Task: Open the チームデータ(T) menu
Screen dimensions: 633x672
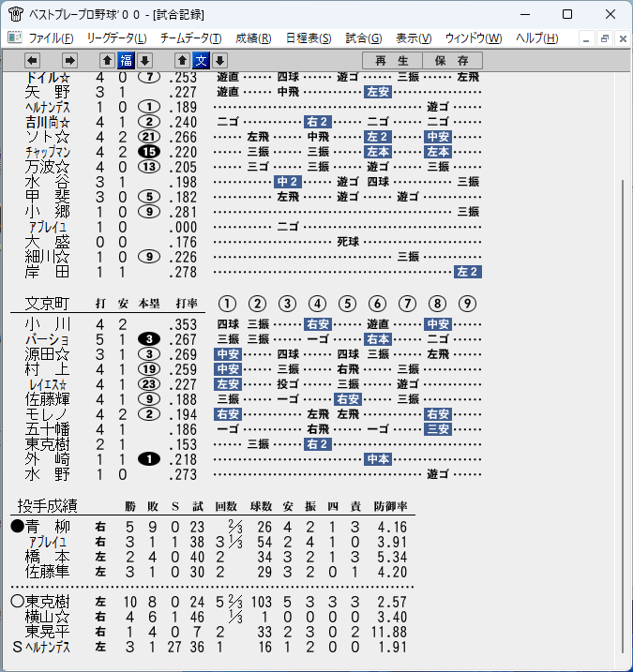Action: (191, 38)
